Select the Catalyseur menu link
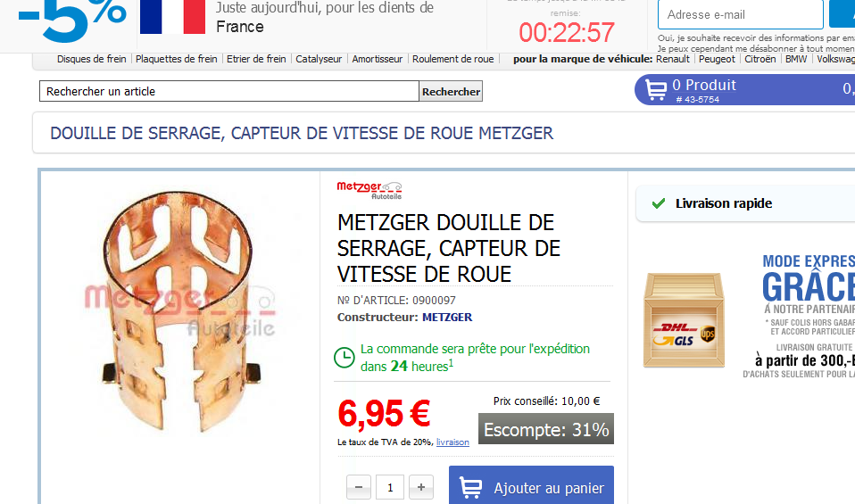Screen dimensions: 855x504 tap(319, 59)
